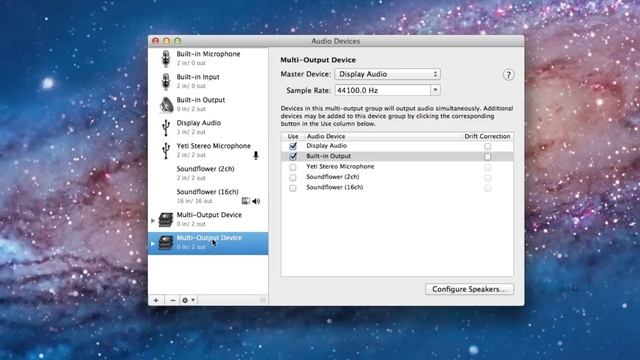Add a new device with the plus button
The height and width of the screenshot is (360, 640).
(x=156, y=300)
